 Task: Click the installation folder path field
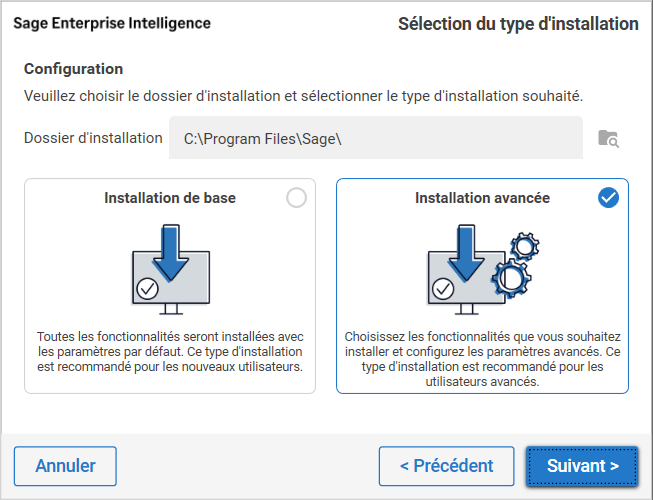[375, 138]
